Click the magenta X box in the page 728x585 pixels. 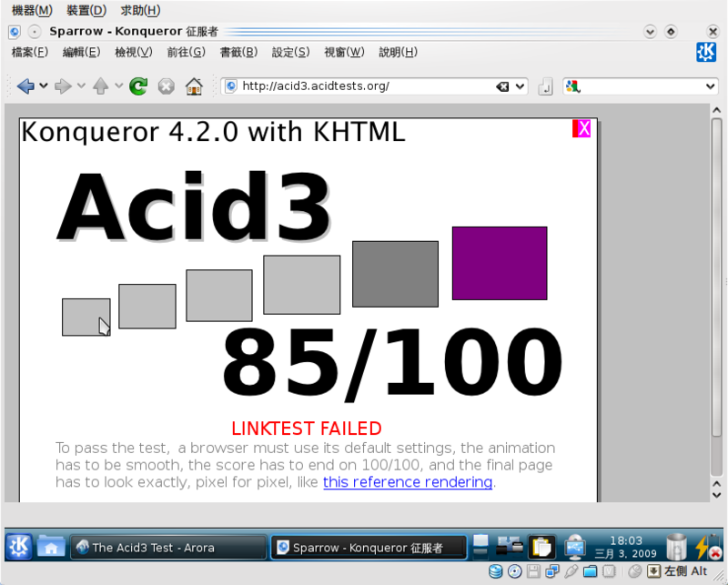(582, 128)
